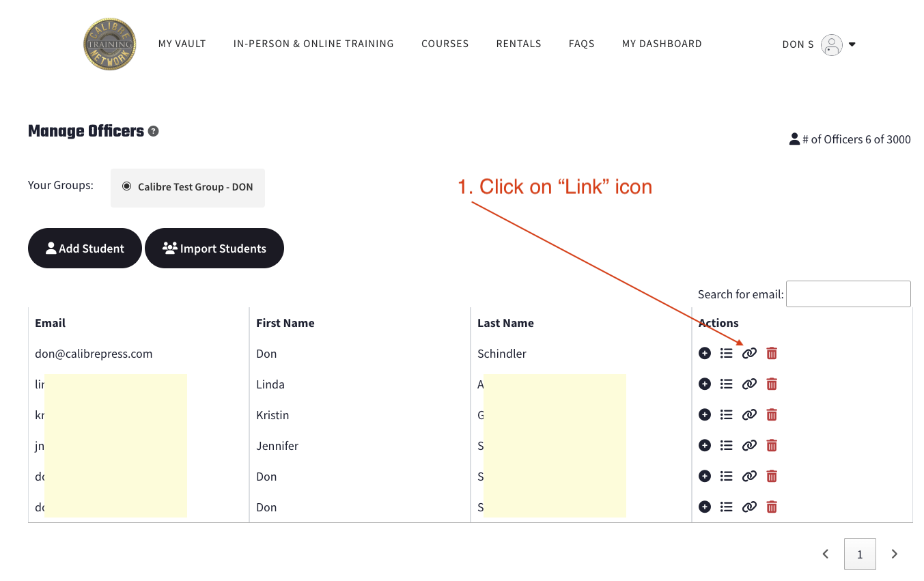
Task: Click the trash icon for don@calibrepress.com
Action: pos(772,353)
